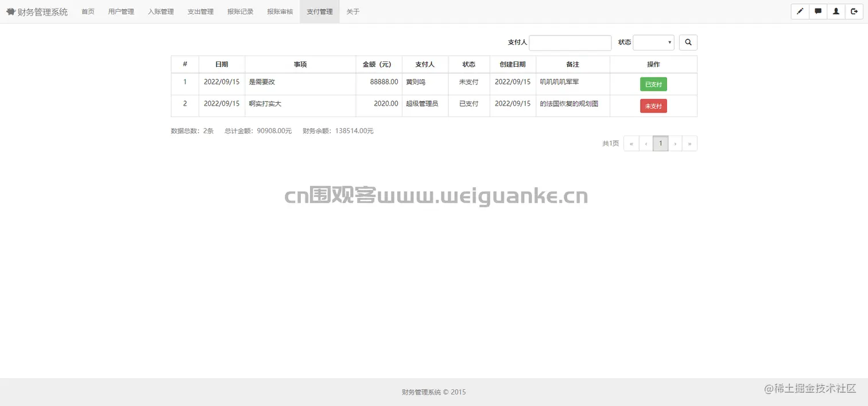The height and width of the screenshot is (406, 868).
Task: Go to the 首页 menu item
Action: tap(88, 11)
